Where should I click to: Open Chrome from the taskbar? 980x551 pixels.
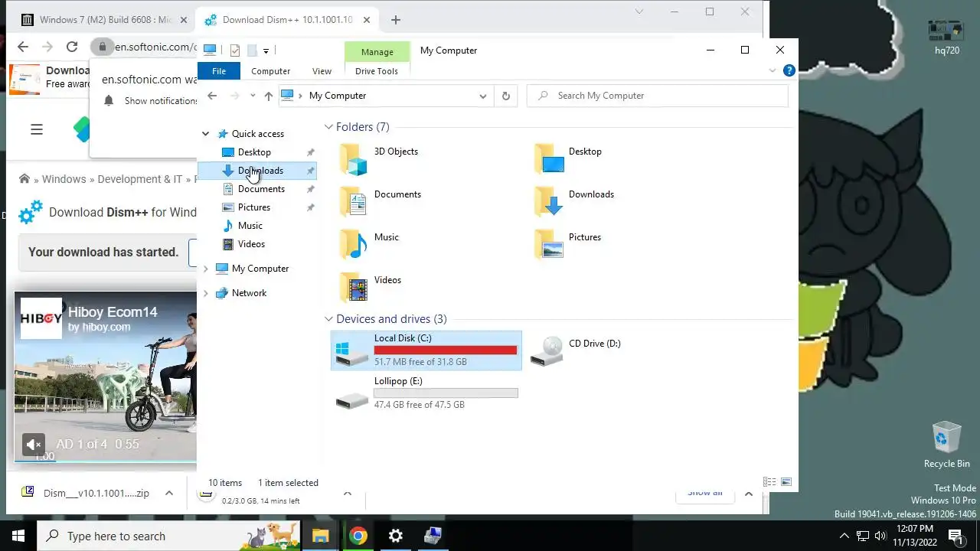(x=358, y=536)
